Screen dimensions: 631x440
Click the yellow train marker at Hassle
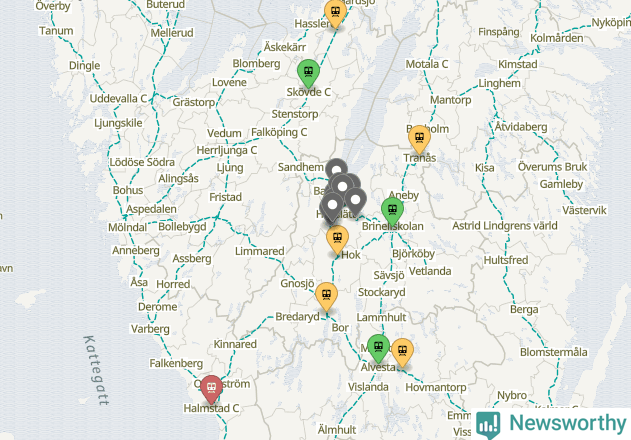[335, 12]
